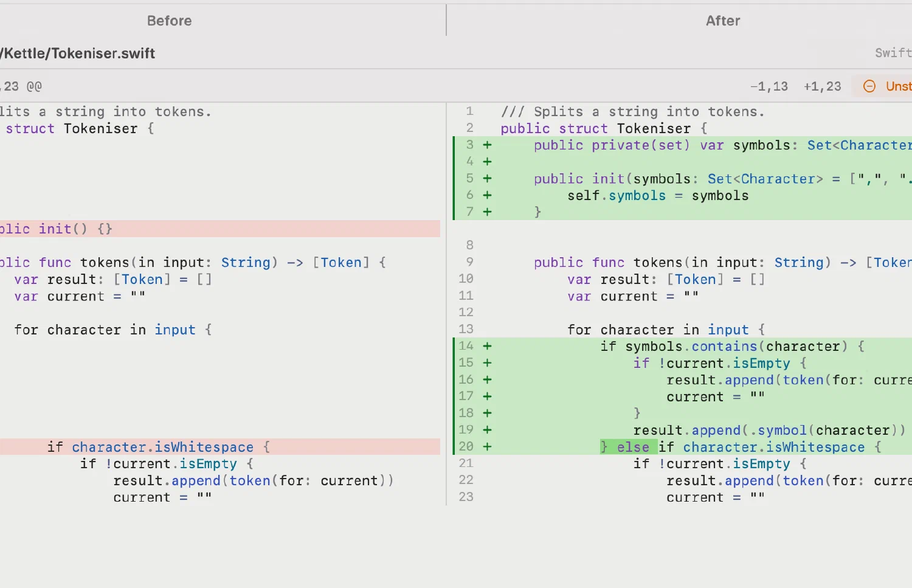Click line number 21 in After pane
This screenshot has height=588, width=912.
(466, 463)
